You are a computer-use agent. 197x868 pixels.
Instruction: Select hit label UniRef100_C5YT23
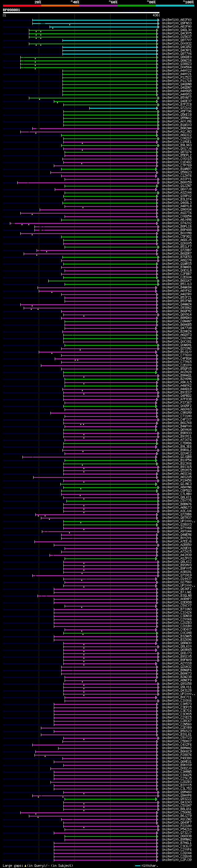pyautogui.click(x=177, y=738)
